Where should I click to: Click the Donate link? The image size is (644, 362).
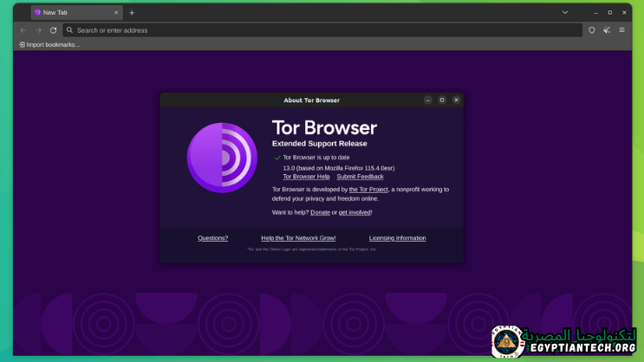pyautogui.click(x=320, y=212)
